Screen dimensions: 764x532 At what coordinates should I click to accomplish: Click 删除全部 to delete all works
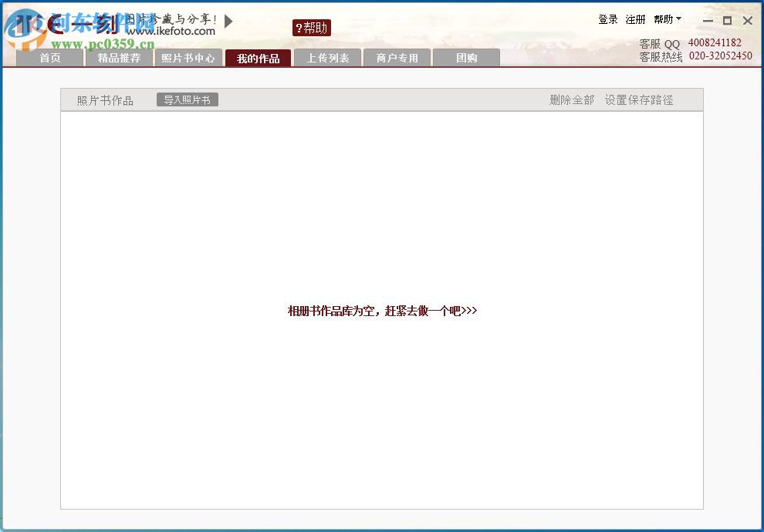click(x=571, y=99)
